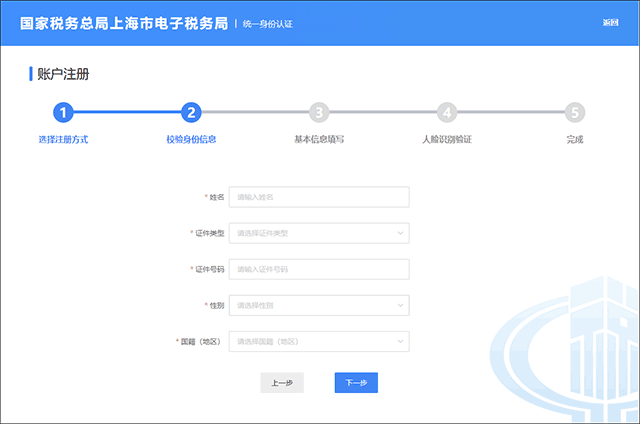Click the step 4 circle icon

(447, 113)
